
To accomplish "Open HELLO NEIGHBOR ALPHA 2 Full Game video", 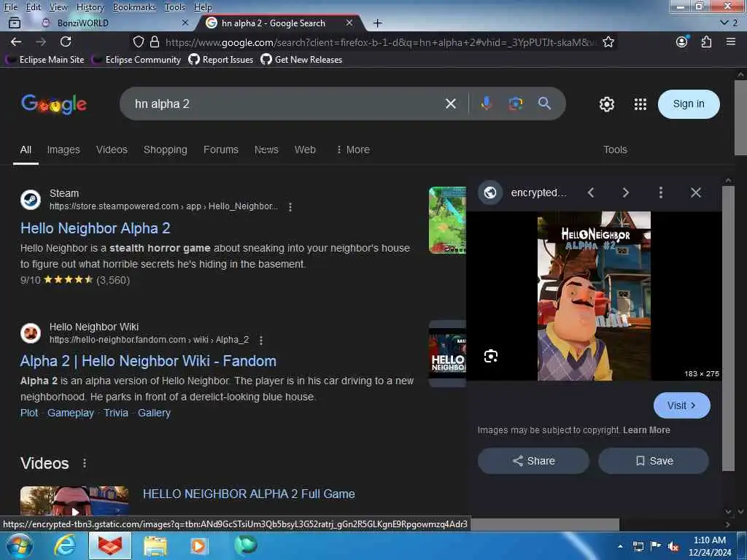I will [x=249, y=494].
